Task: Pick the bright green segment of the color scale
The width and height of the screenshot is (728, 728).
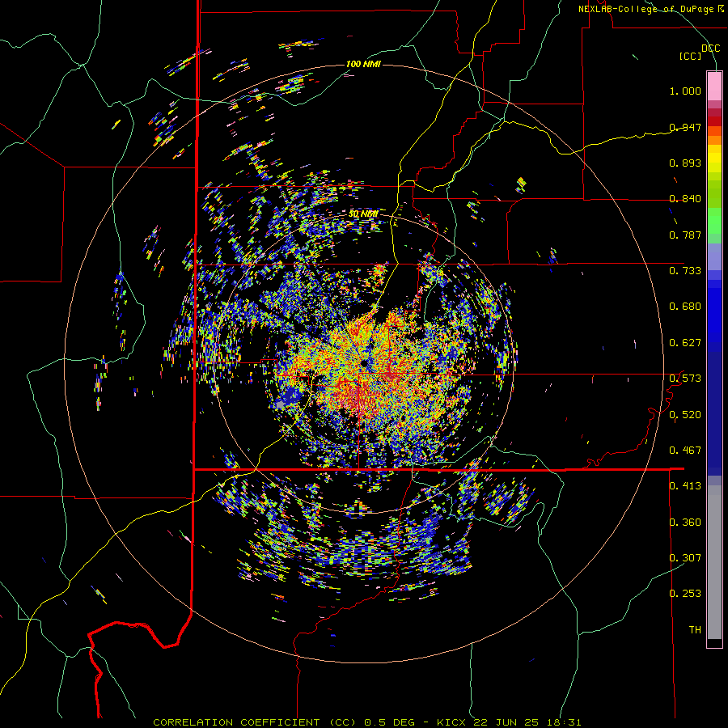Action: [714, 221]
